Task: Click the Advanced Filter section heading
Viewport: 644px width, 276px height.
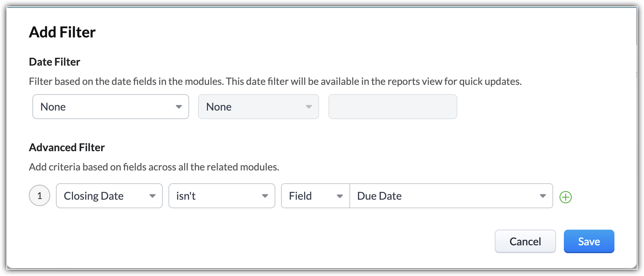Action: point(67,147)
